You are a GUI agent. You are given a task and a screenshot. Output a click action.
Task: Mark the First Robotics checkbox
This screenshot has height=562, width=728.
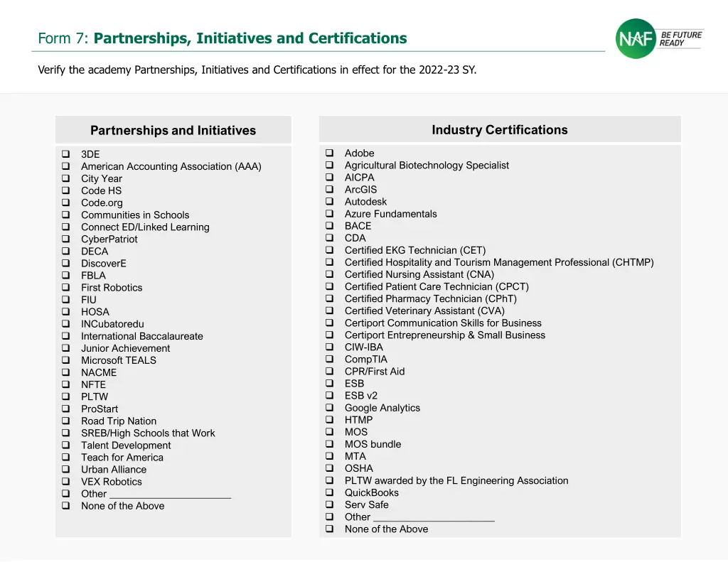(66, 287)
